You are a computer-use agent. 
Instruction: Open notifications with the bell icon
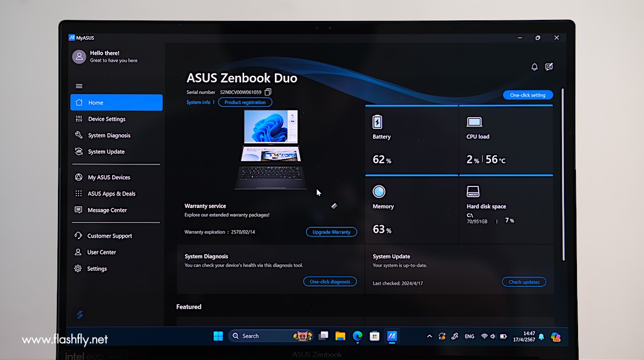534,67
